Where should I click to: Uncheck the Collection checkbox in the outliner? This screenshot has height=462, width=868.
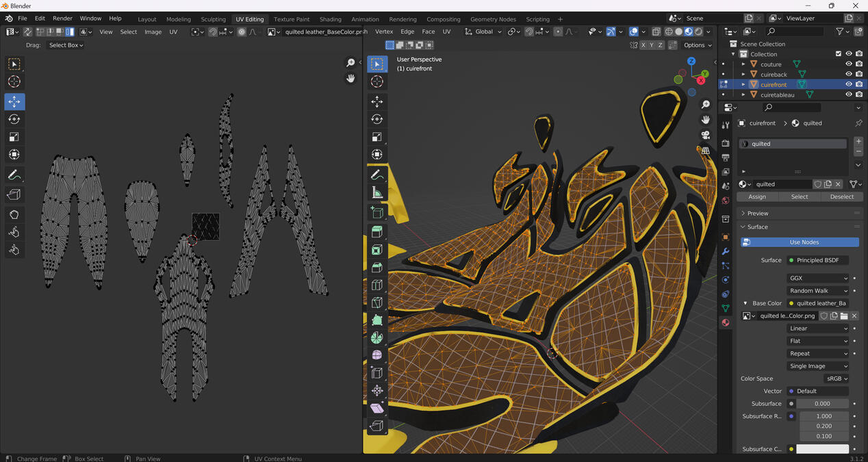point(838,53)
